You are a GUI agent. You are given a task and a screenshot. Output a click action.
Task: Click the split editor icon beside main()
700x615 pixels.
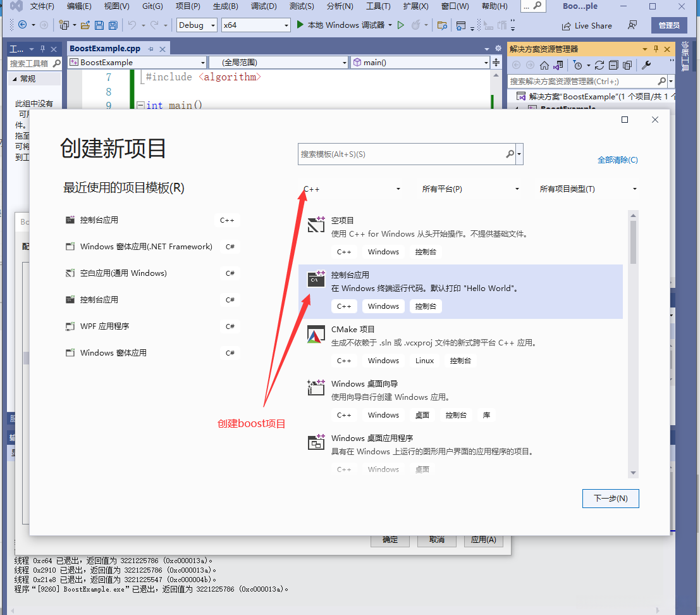(496, 62)
